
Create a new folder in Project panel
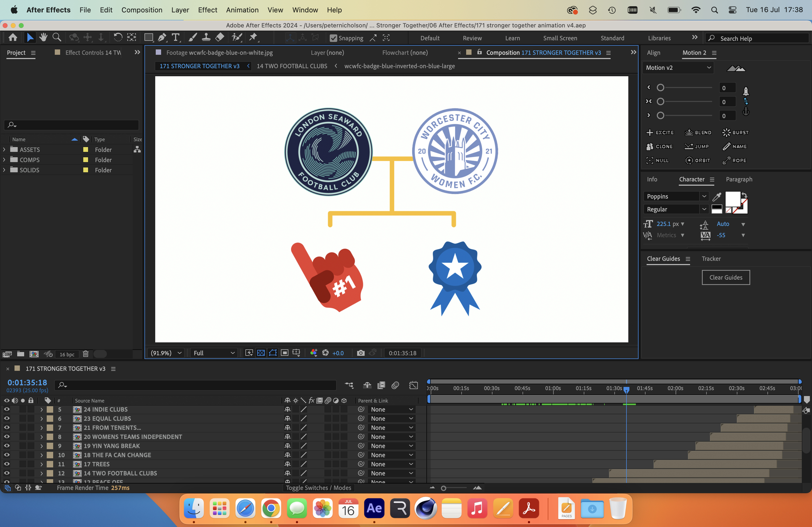20,354
